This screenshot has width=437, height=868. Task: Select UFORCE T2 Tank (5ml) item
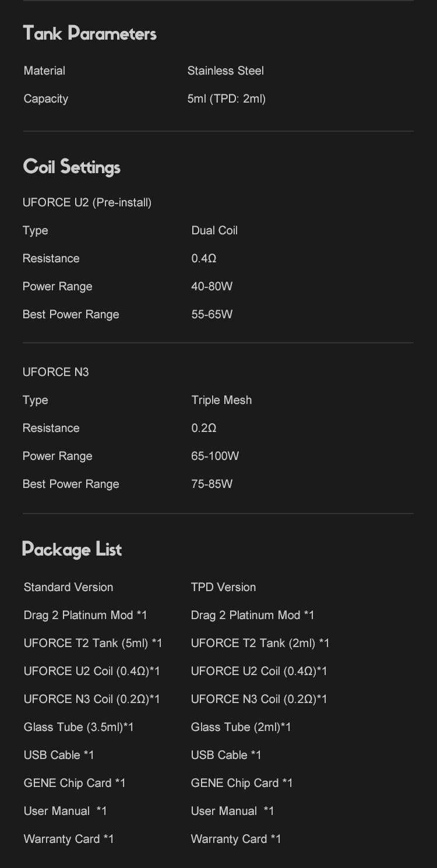coord(93,643)
